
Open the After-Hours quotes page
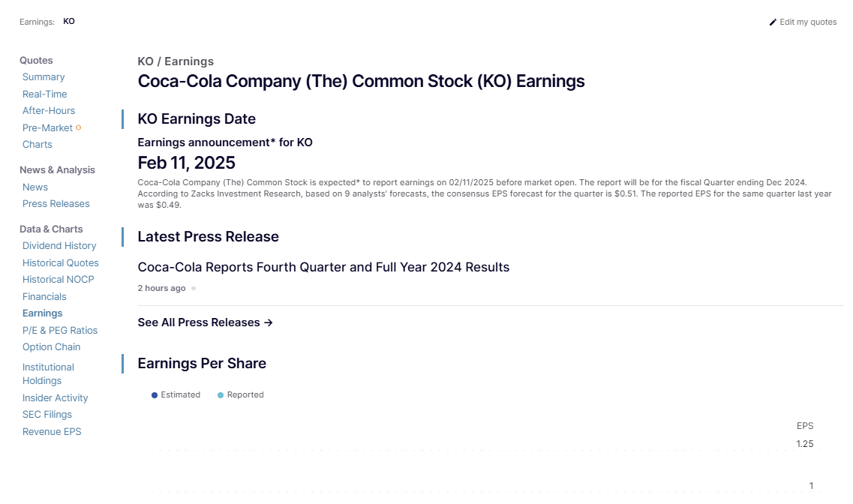tap(49, 111)
